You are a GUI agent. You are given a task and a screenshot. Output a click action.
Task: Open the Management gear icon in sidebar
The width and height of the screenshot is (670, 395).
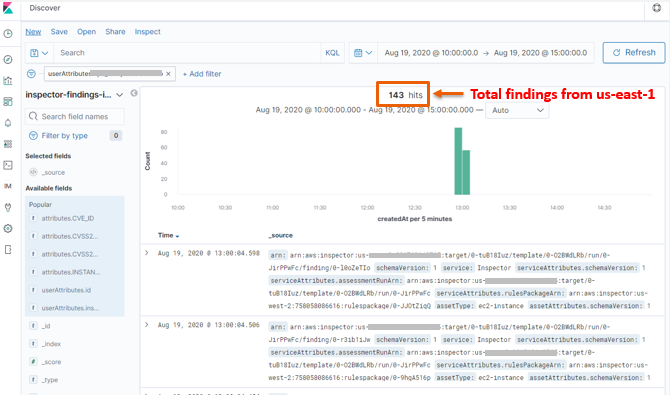click(8, 228)
